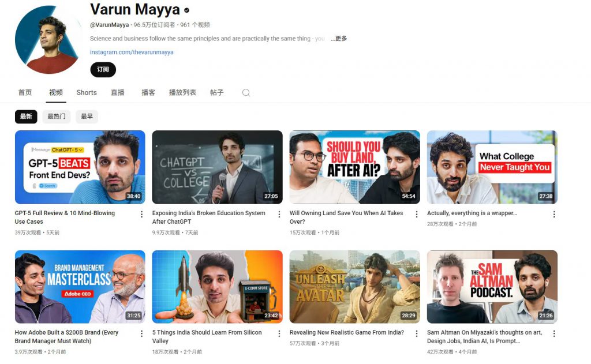Sort videos by 最热门
The width and height of the screenshot is (591, 364).
click(56, 117)
